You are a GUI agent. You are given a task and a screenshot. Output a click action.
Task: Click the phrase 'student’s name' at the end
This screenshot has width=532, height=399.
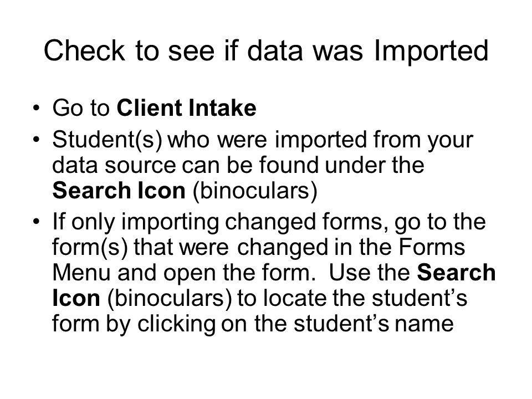coord(374,323)
